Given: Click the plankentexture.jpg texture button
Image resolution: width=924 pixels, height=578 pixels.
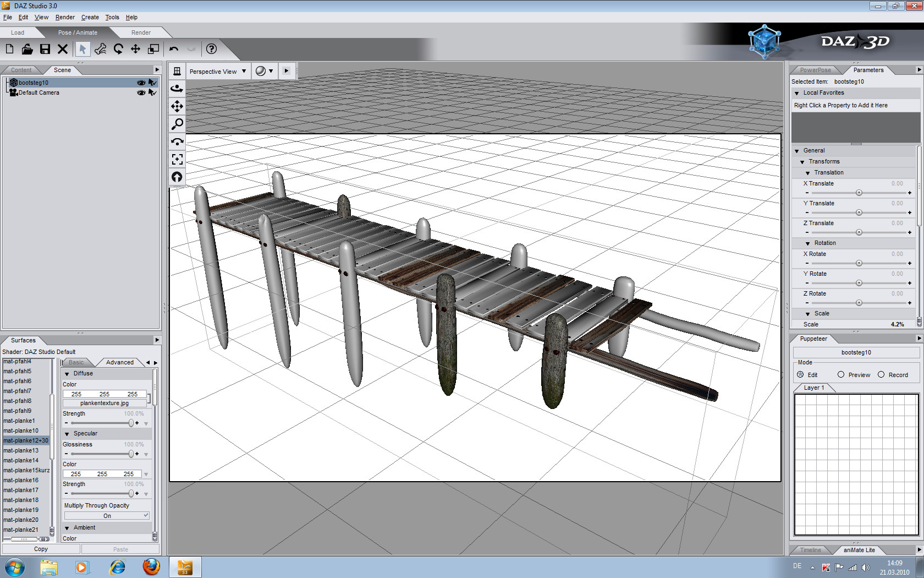Looking at the screenshot, I should coord(105,403).
